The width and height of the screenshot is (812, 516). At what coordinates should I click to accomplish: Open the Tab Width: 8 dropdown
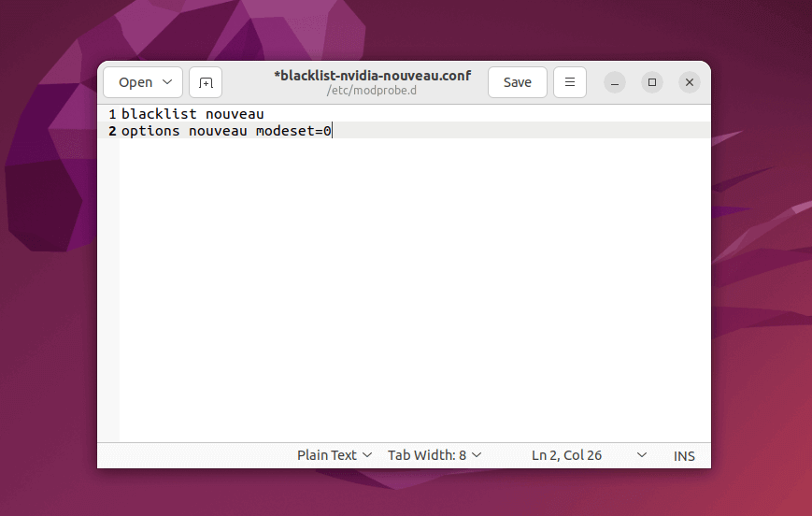pos(434,455)
